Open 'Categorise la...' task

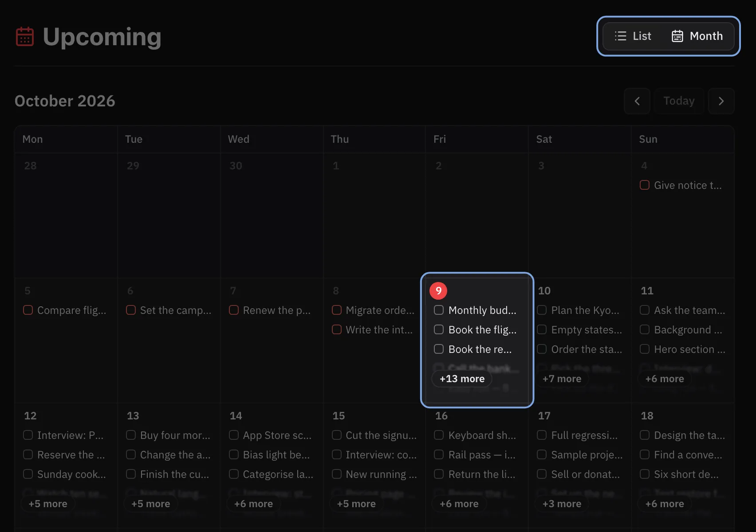click(278, 474)
